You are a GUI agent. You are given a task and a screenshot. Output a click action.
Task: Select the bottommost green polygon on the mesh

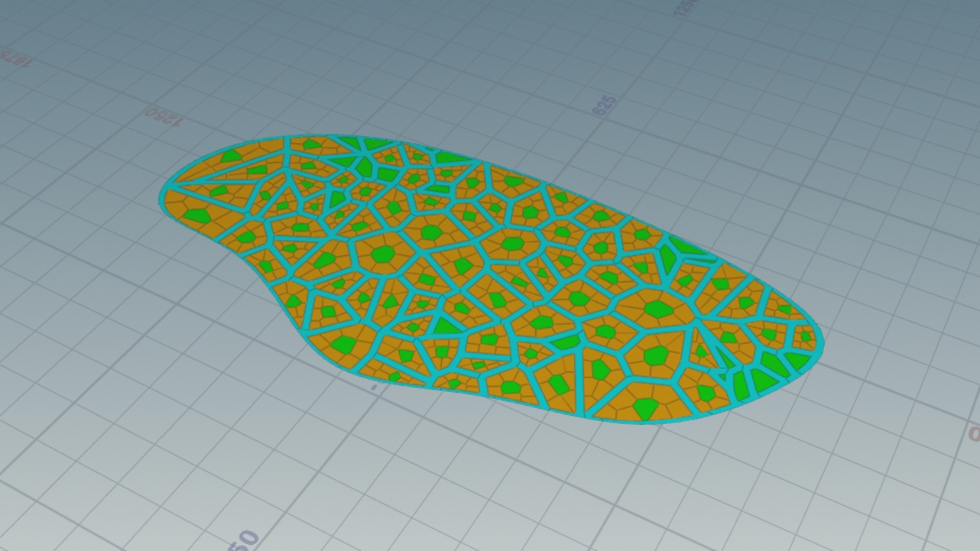645,409
